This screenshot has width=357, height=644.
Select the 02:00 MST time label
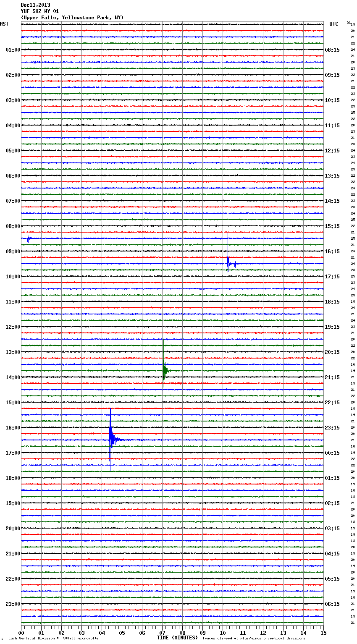13,75
